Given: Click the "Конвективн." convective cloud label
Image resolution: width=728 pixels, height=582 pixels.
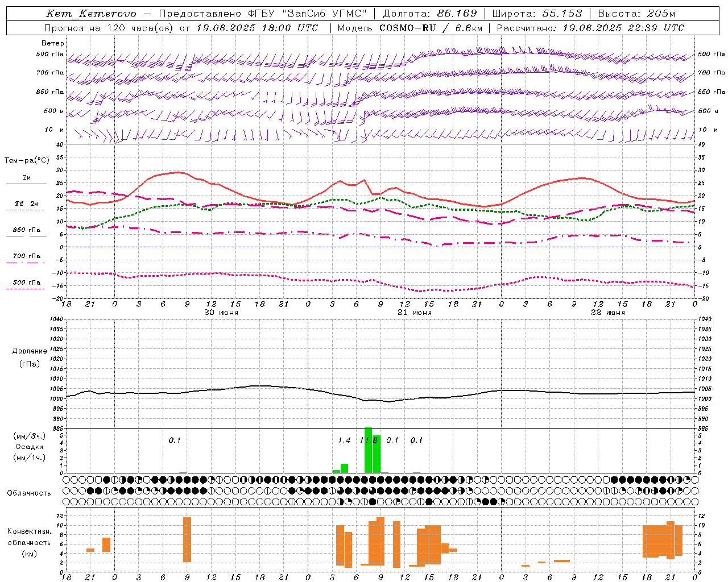Looking at the screenshot, I should 29,531.
